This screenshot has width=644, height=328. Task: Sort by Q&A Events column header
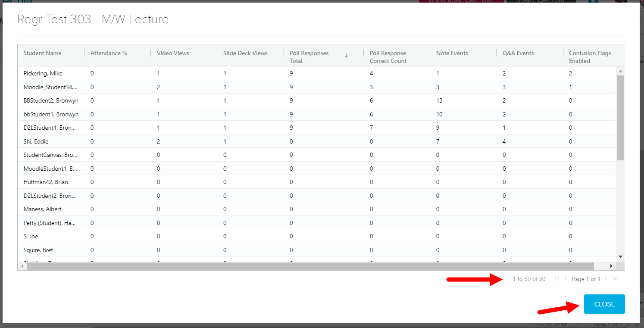518,53
